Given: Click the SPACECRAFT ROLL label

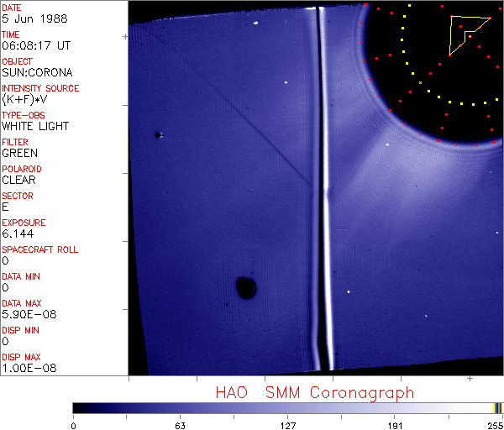Looking at the screenshot, I should tap(40, 249).
